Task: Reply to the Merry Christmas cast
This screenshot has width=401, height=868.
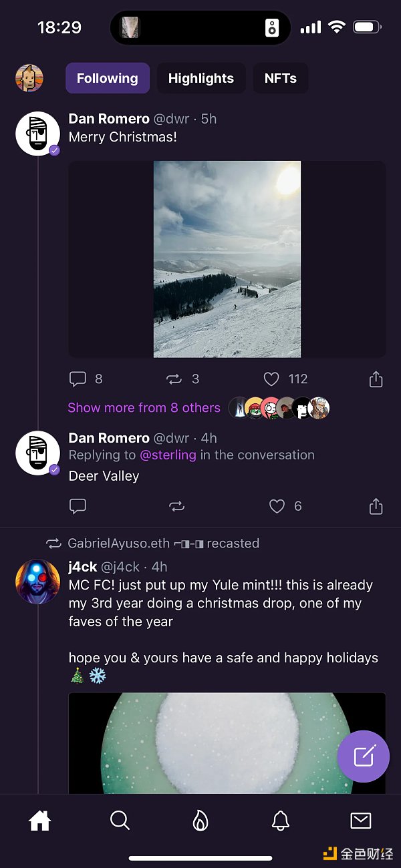Action: click(x=78, y=379)
